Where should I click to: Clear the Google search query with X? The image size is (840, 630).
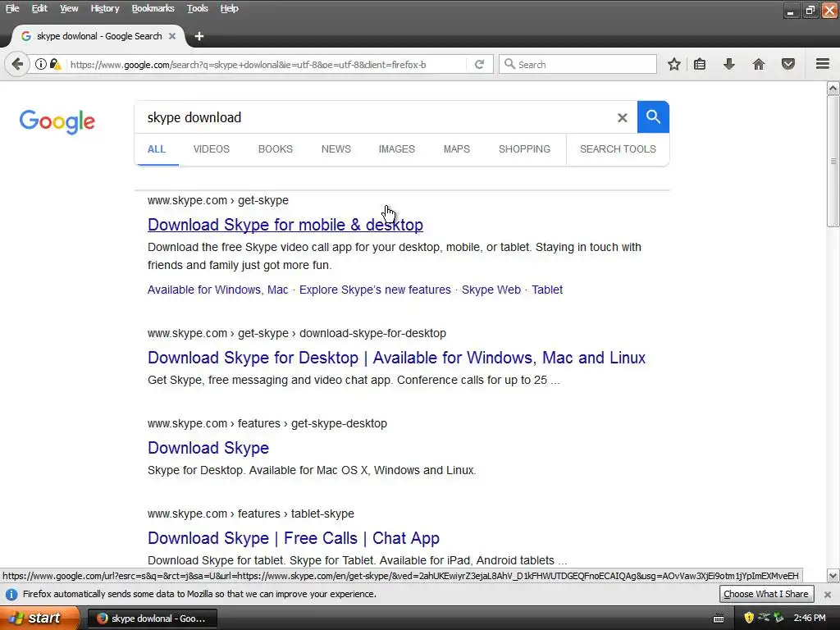click(x=622, y=117)
